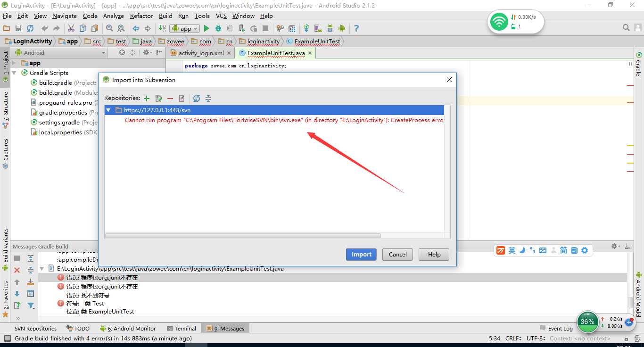The image size is (644, 347).
Task: Open the File menu
Action: pos(7,16)
